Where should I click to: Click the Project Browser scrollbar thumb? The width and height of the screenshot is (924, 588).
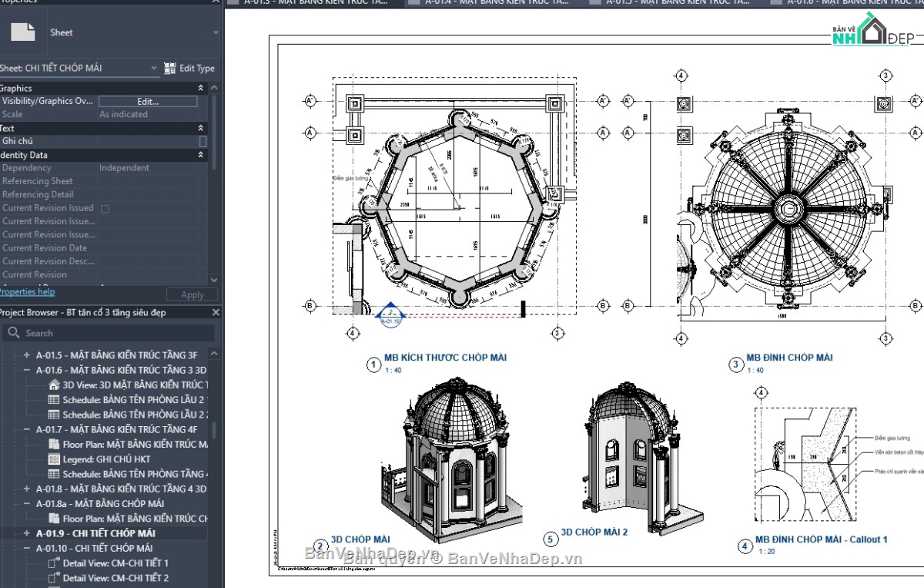(214, 429)
